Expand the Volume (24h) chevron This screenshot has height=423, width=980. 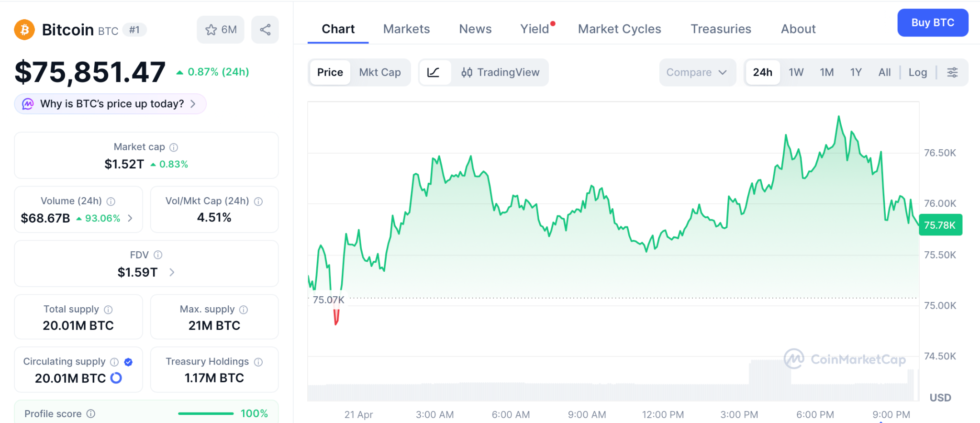130,218
